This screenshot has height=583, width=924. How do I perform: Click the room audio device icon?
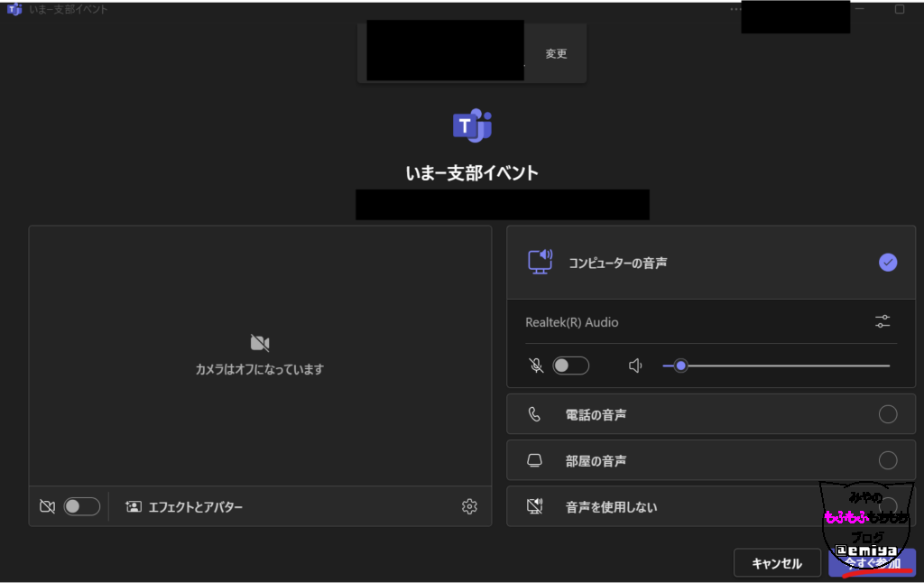click(x=534, y=460)
